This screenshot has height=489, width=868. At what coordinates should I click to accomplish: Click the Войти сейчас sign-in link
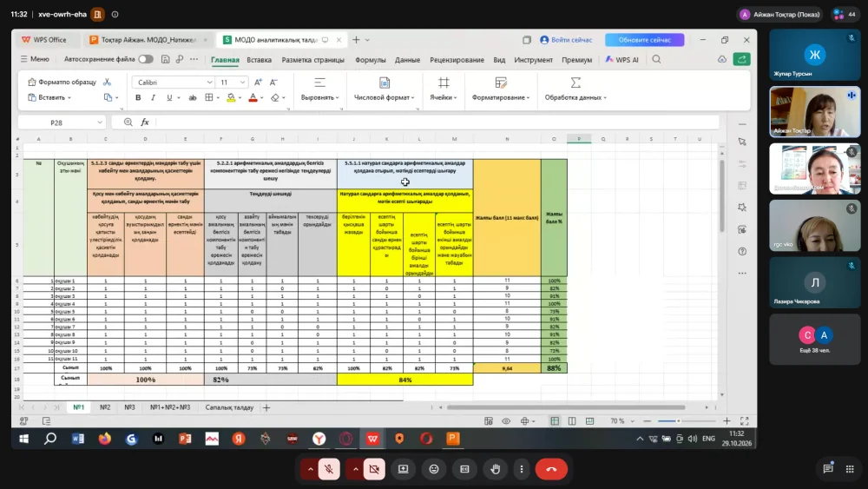(566, 40)
